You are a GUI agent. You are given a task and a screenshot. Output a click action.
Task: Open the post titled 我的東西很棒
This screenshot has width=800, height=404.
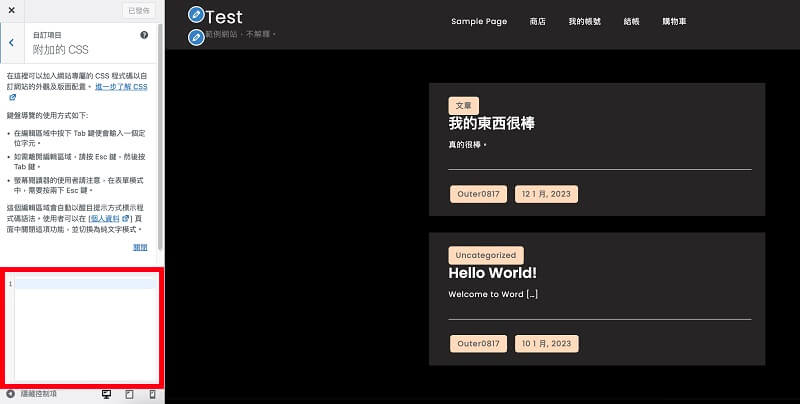(x=491, y=123)
